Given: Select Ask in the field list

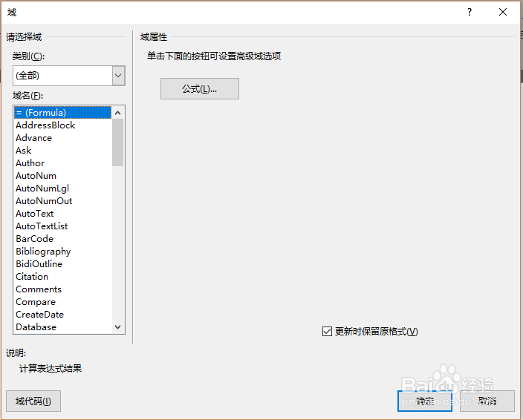Looking at the screenshot, I should pyautogui.click(x=62, y=151).
